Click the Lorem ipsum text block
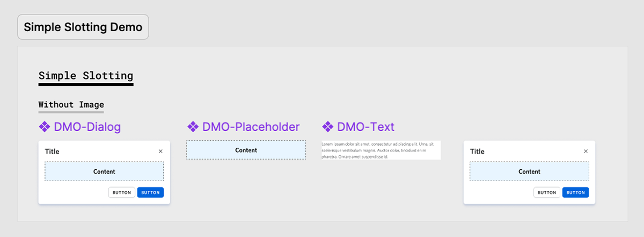Image resolution: width=644 pixels, height=237 pixels. [380, 150]
